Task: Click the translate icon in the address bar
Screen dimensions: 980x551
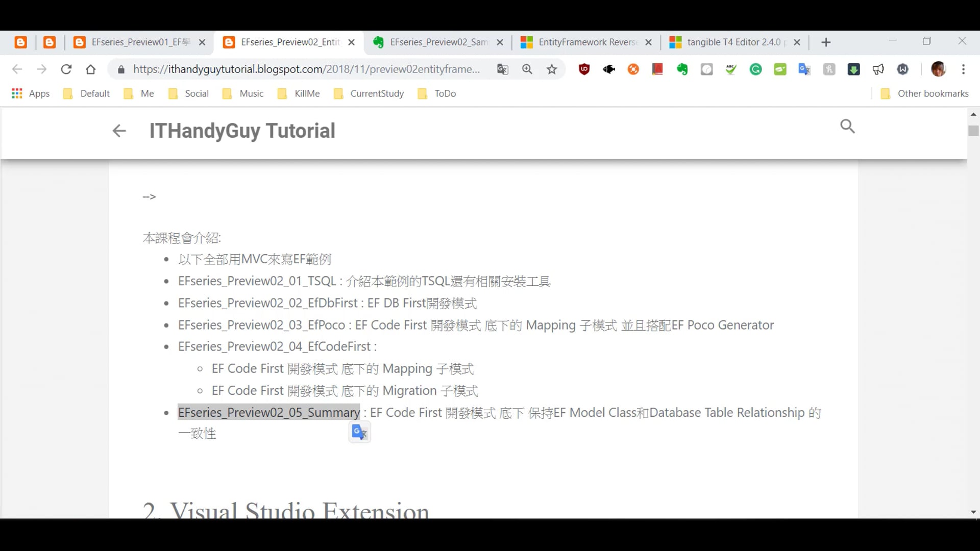Action: [503, 69]
